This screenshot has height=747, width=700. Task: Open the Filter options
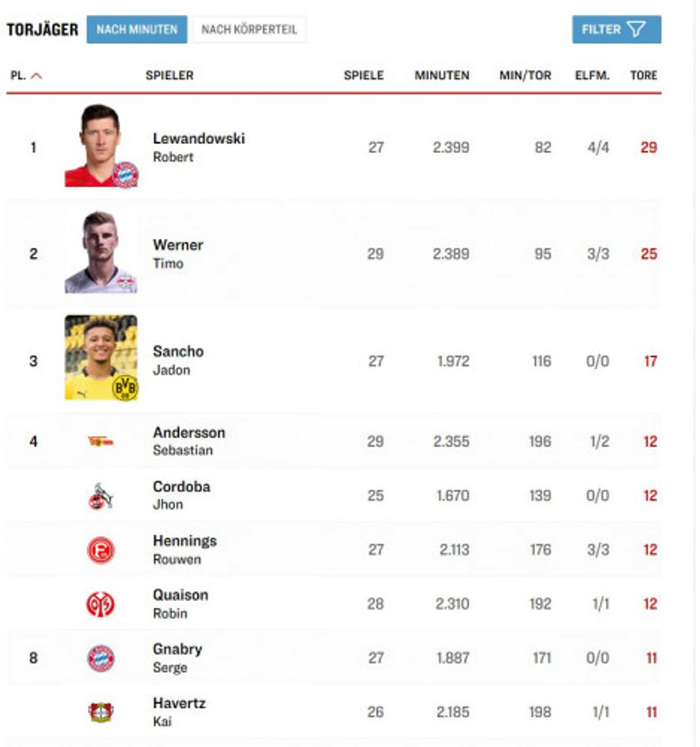(x=617, y=29)
